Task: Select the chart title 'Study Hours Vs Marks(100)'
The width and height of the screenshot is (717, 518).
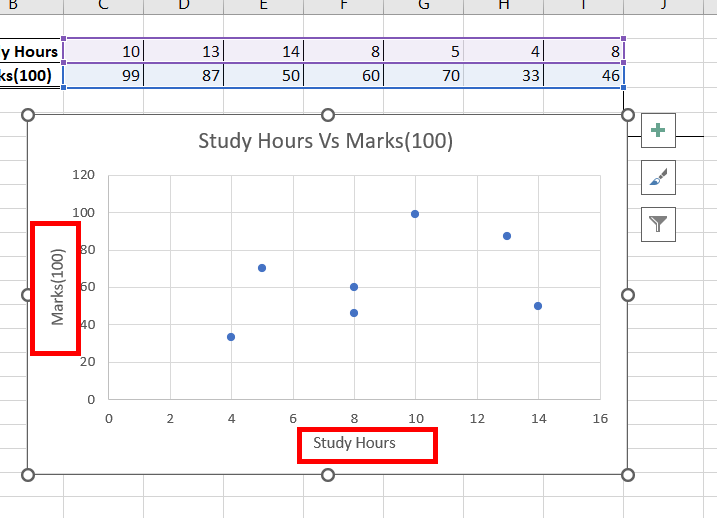Action: point(326,141)
